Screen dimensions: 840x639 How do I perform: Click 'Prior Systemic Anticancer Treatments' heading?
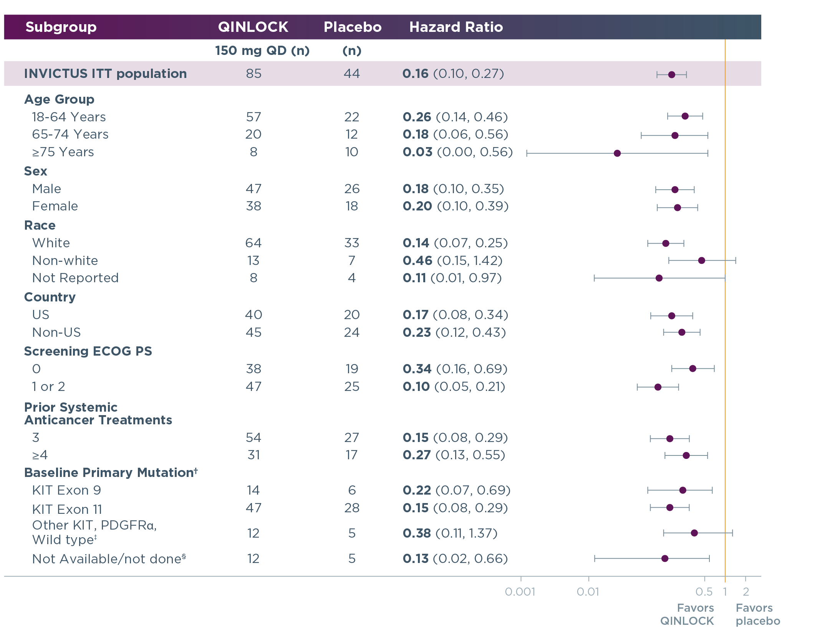point(98,414)
